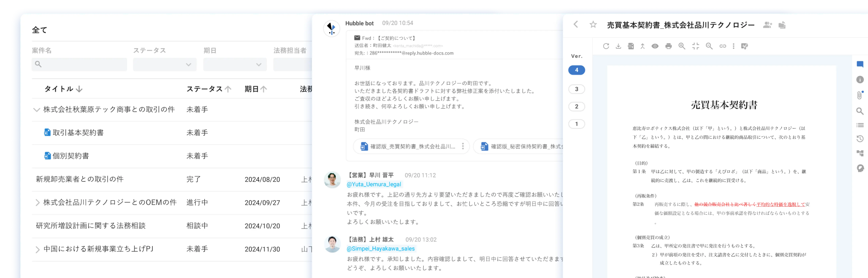This screenshot has width=868, height=278.
Task: Switch to version 1
Action: [x=576, y=124]
